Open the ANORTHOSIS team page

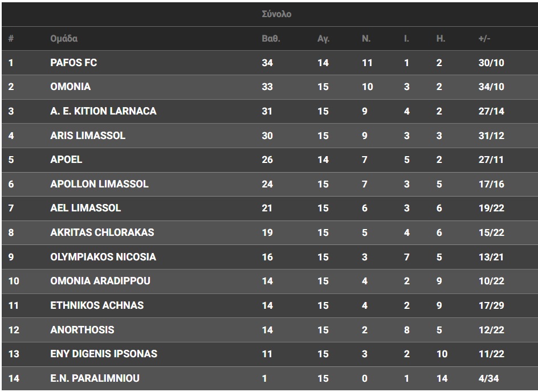coord(82,330)
